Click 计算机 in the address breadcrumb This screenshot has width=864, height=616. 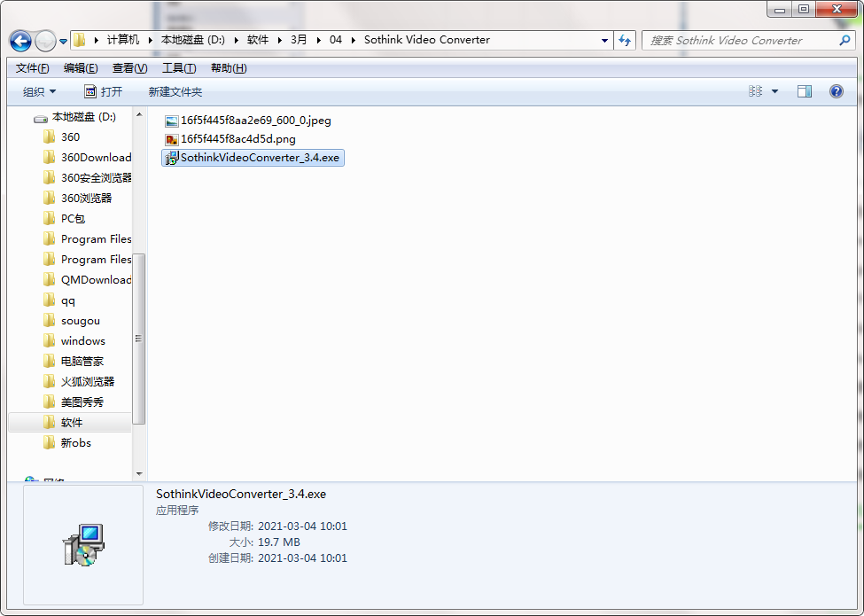pyautogui.click(x=123, y=40)
